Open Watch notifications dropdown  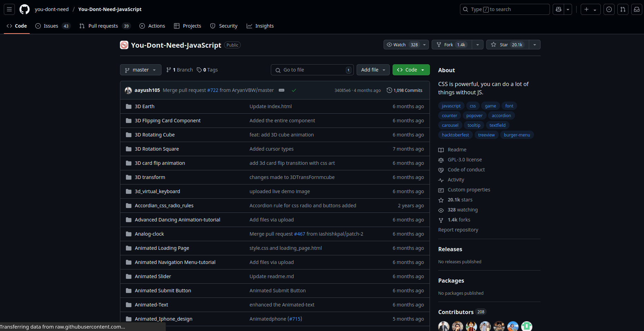pyautogui.click(x=406, y=45)
